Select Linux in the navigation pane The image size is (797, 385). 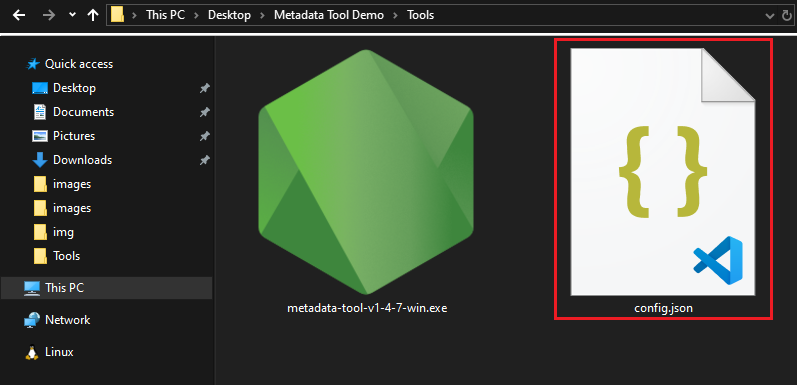click(59, 352)
